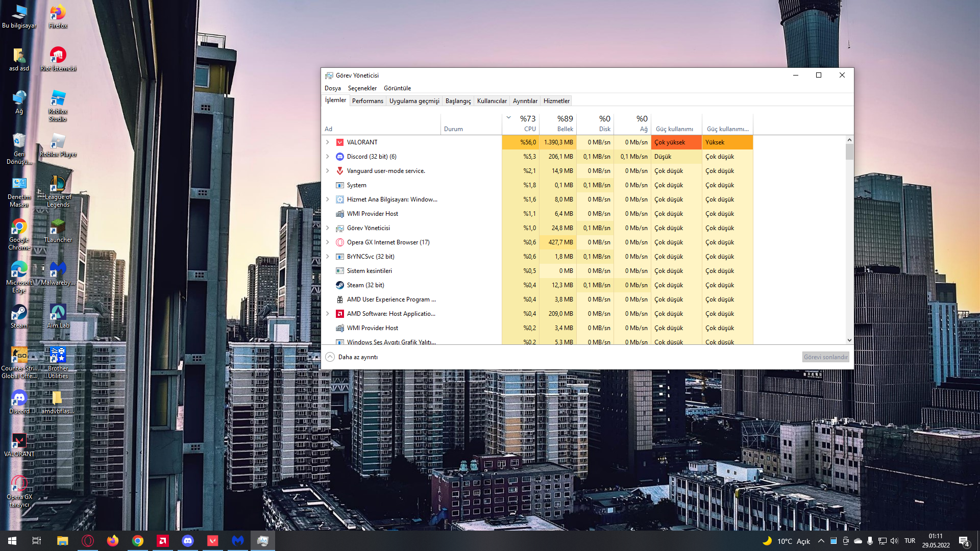
Task: Click the process list scrollbar down arrow
Action: pos(849,340)
